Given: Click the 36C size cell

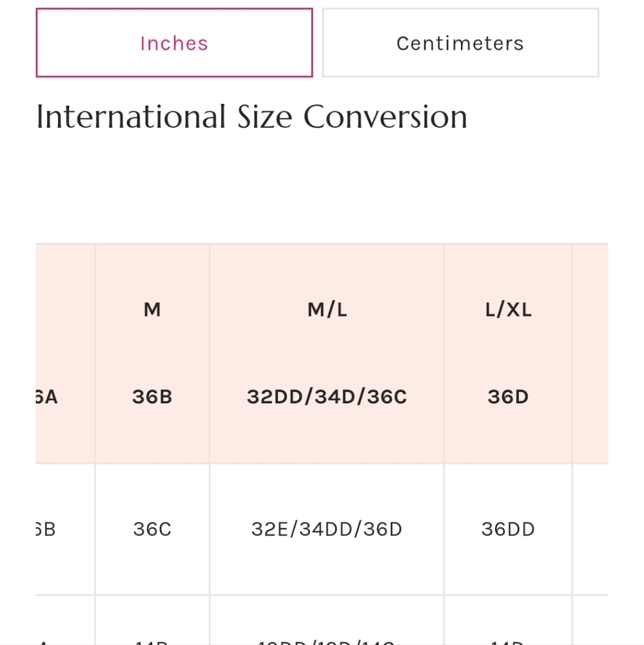Looking at the screenshot, I should point(152,530).
